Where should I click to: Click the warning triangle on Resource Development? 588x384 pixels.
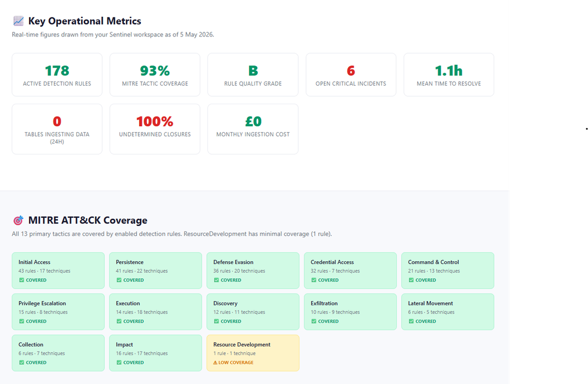tap(216, 363)
